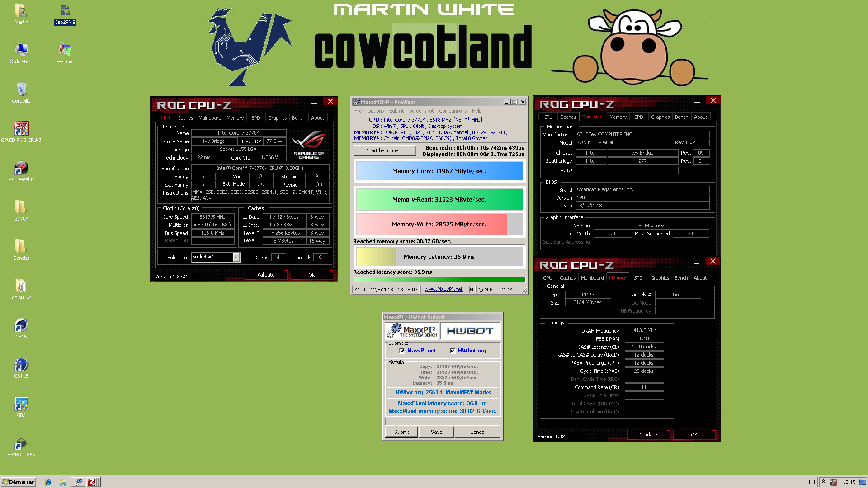Launch the GB3 desktop shortcut
Screen dimensions: 868x488
point(21,407)
